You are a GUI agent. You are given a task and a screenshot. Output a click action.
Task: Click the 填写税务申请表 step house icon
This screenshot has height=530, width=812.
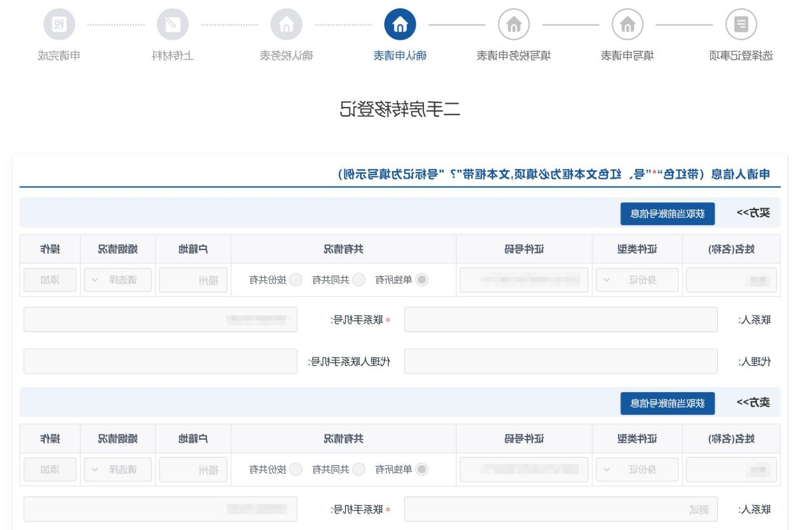pyautogui.click(x=514, y=25)
